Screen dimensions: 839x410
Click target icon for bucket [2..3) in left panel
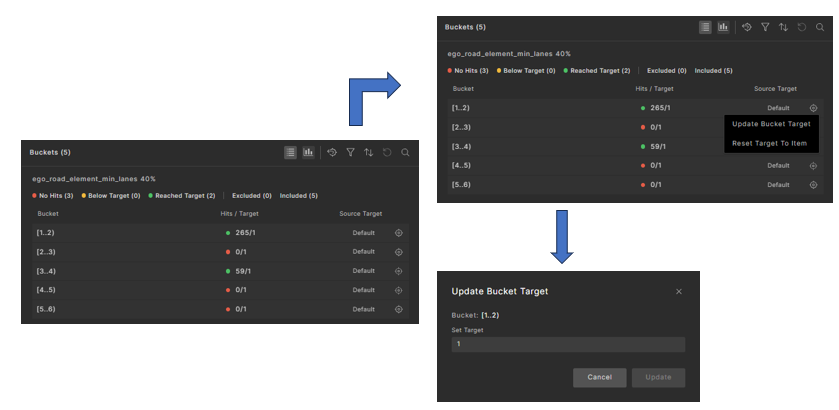399,252
